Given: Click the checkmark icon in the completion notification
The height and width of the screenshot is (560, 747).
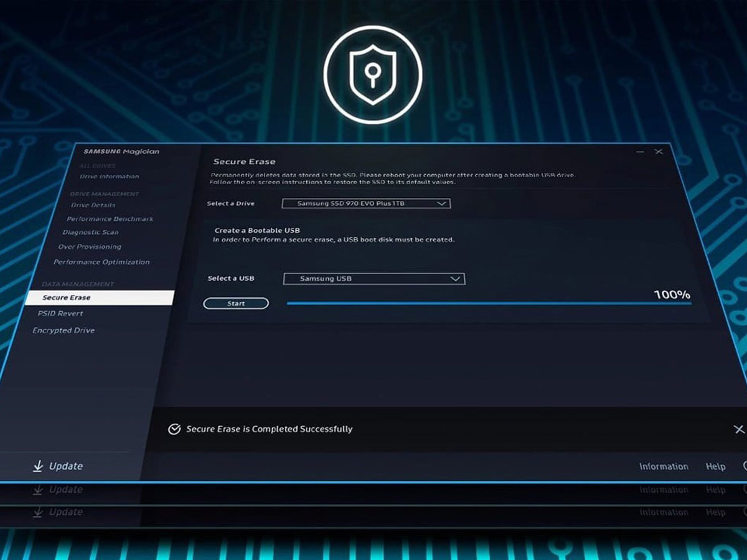Looking at the screenshot, I should [x=175, y=429].
